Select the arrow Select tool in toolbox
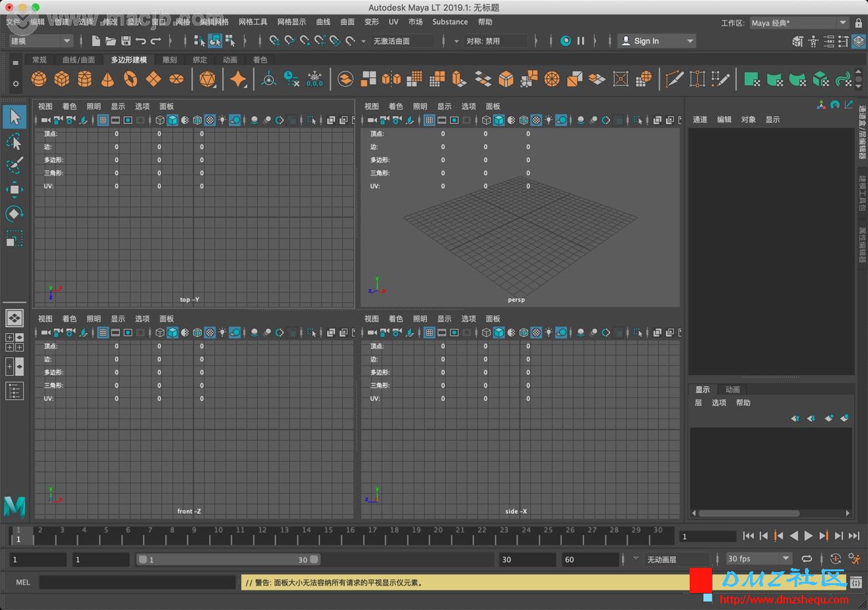The image size is (868, 610). pyautogui.click(x=14, y=117)
